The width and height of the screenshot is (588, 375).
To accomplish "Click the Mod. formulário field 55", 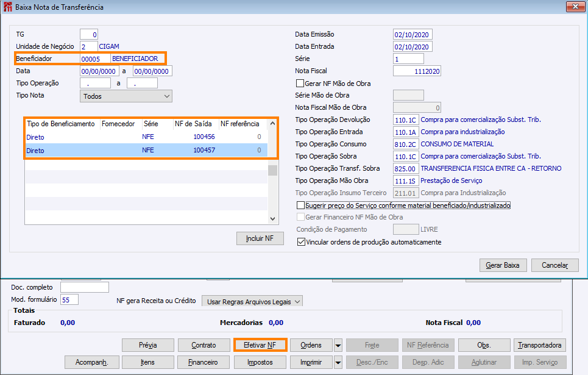I will click(x=69, y=299).
